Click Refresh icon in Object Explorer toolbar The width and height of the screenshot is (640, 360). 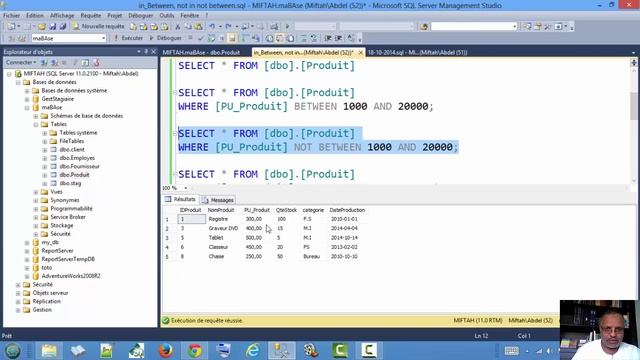[85, 63]
